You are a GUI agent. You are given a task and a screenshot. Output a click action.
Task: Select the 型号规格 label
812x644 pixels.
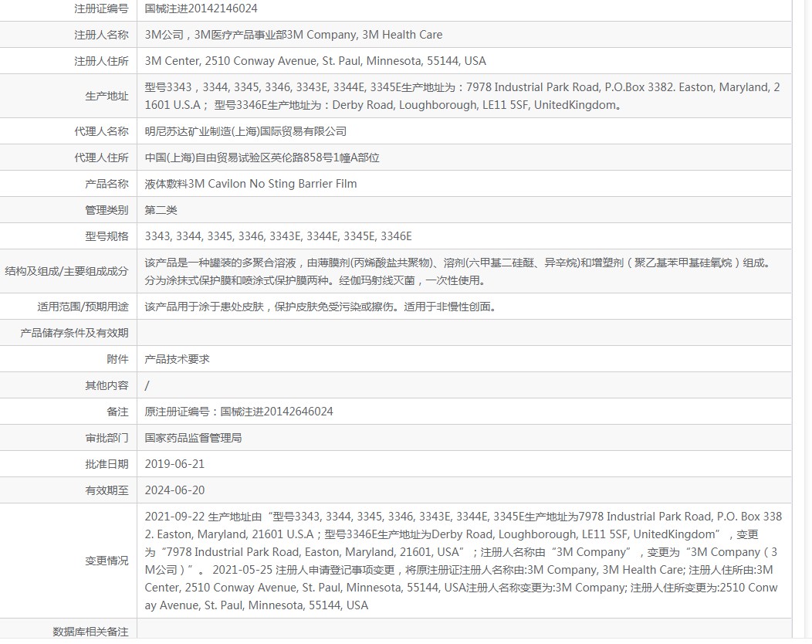(107, 236)
